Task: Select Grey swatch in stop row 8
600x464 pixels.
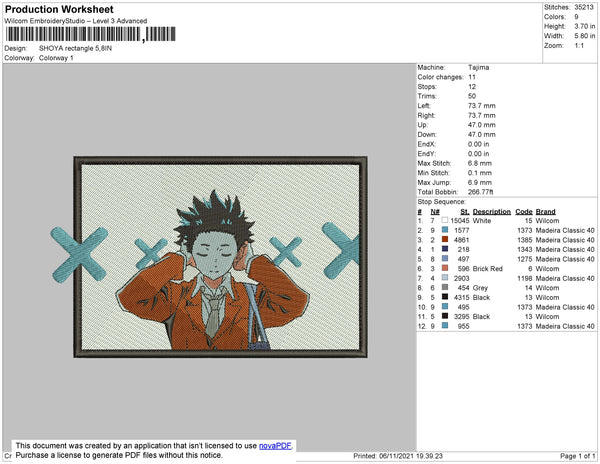Action: tap(445, 287)
